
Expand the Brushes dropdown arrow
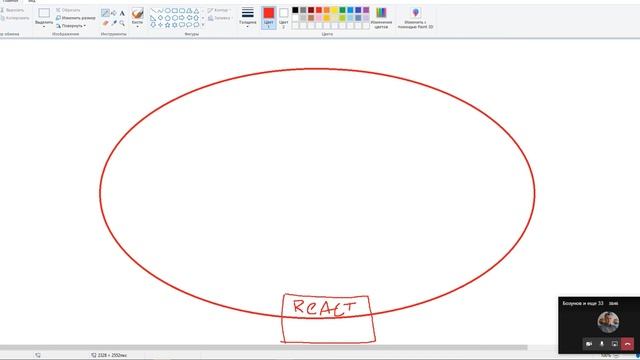138,27
